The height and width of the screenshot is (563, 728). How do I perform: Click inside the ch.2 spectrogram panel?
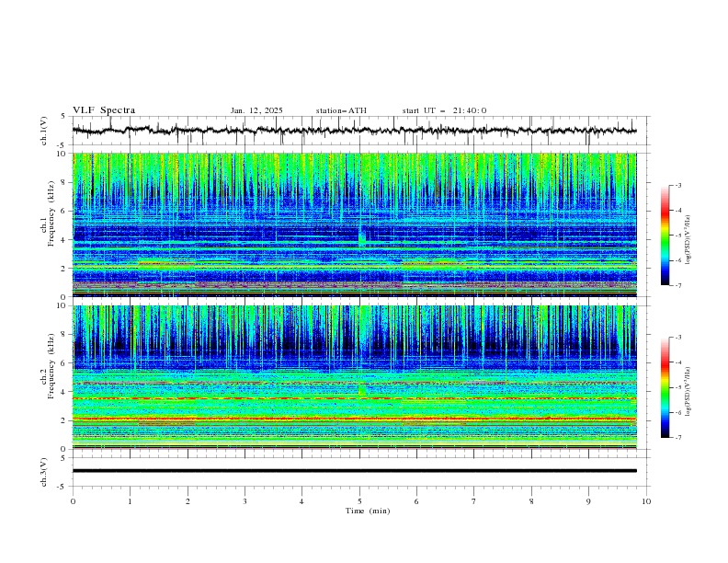click(x=354, y=377)
